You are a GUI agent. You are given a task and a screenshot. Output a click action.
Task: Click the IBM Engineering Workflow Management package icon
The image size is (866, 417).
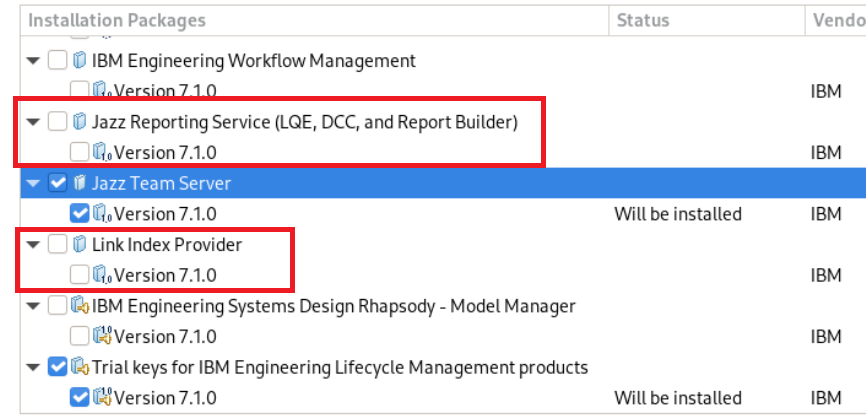click(80, 61)
